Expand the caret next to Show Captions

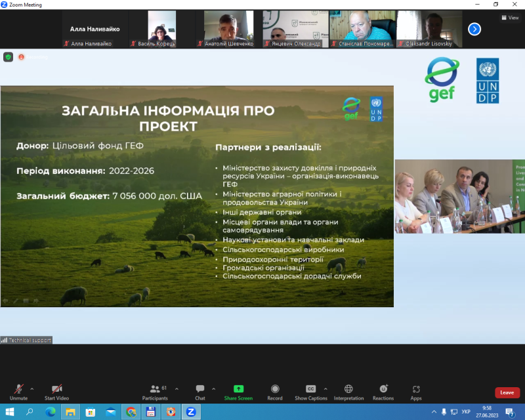click(325, 388)
